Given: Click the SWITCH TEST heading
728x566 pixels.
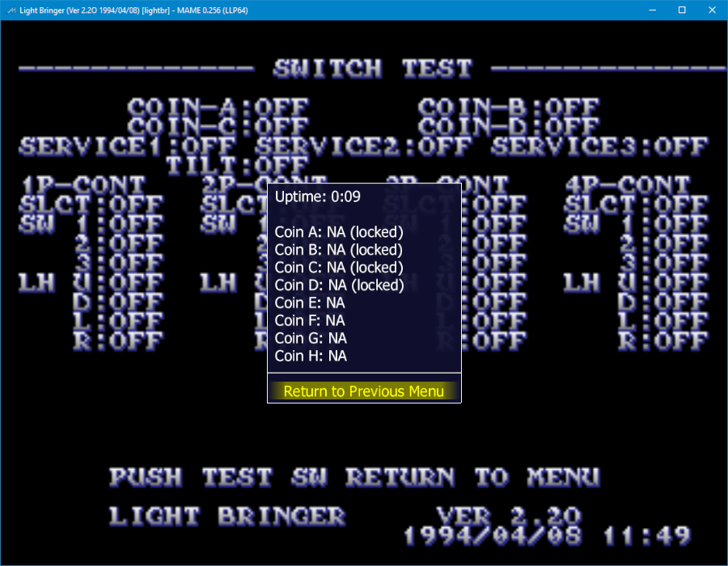Looking at the screenshot, I should click(x=372, y=69).
